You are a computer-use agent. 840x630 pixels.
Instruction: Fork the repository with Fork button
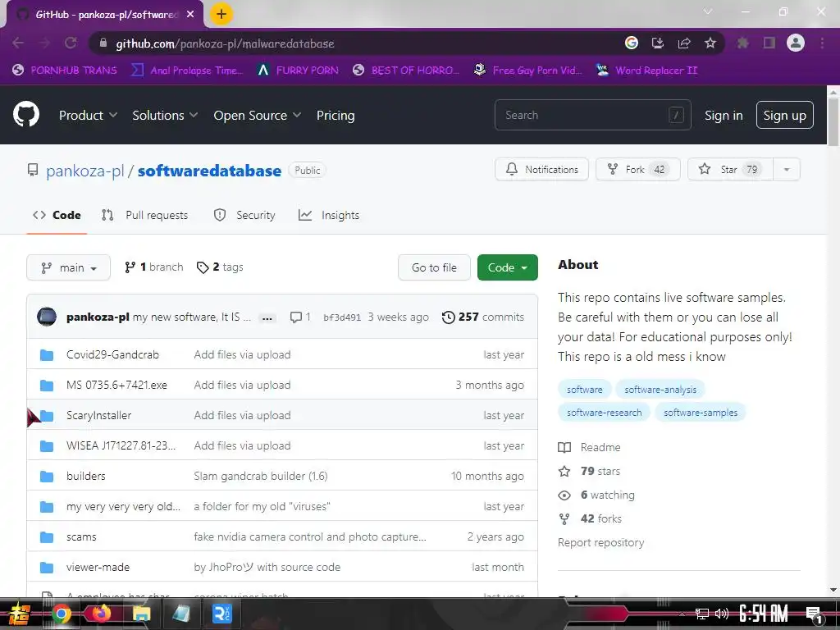click(x=637, y=169)
